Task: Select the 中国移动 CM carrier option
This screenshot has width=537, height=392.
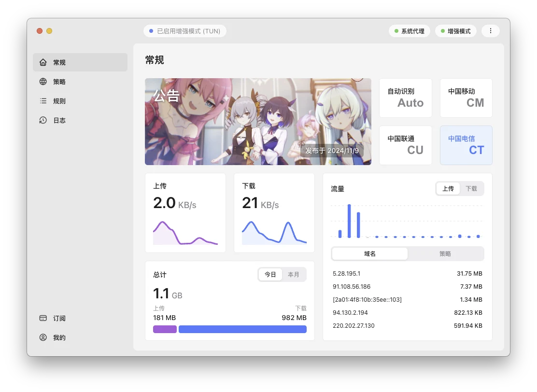Action: (x=466, y=98)
